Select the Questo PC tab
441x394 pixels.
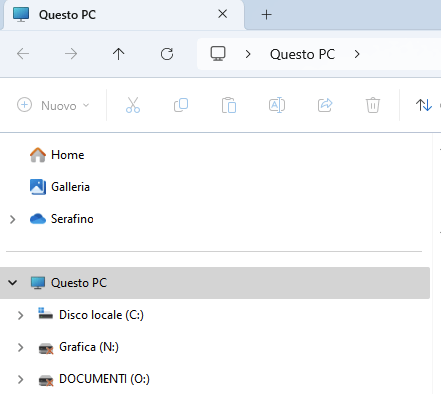(123, 15)
